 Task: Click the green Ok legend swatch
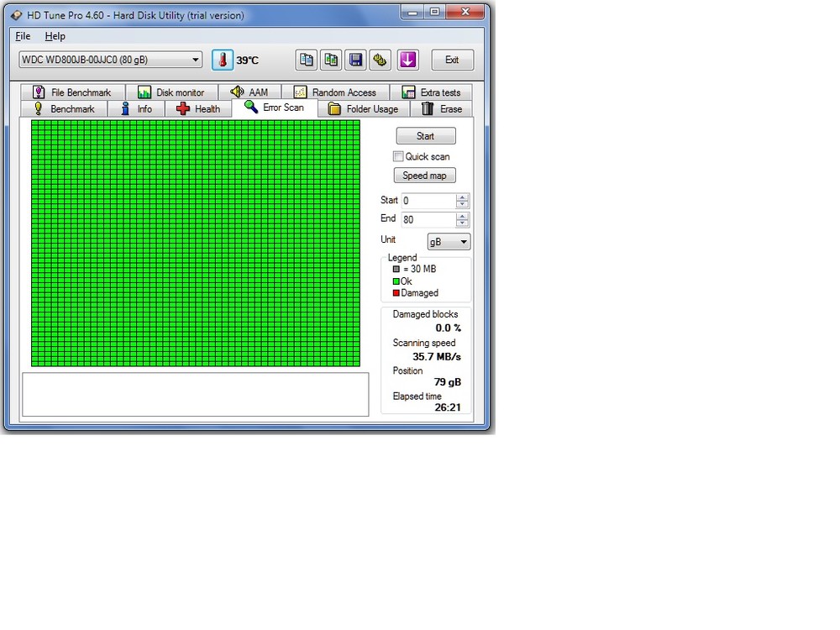396,281
